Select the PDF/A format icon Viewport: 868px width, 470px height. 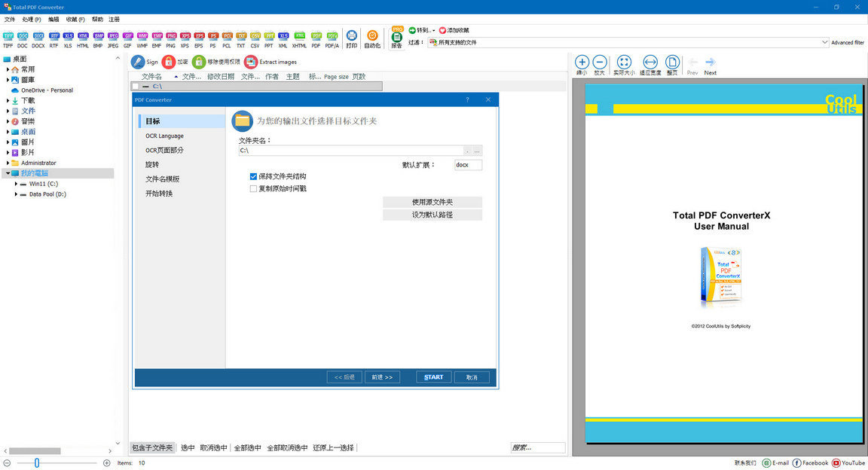click(x=332, y=38)
